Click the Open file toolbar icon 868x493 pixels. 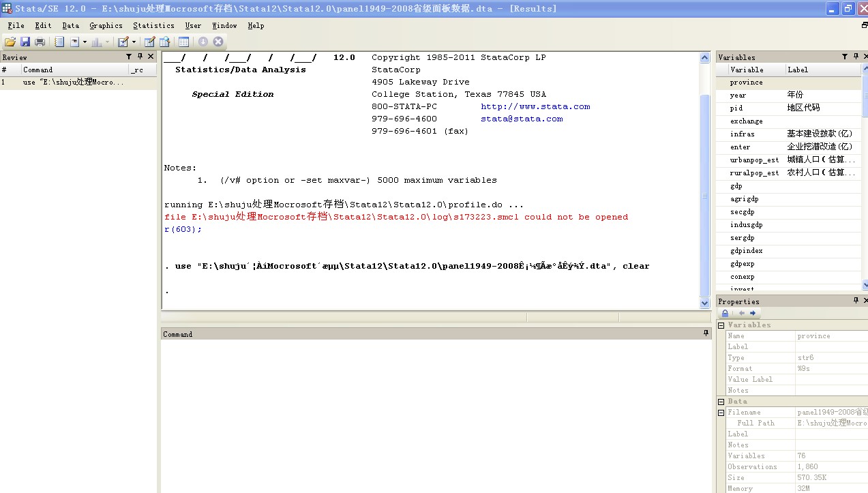pyautogui.click(x=10, y=42)
